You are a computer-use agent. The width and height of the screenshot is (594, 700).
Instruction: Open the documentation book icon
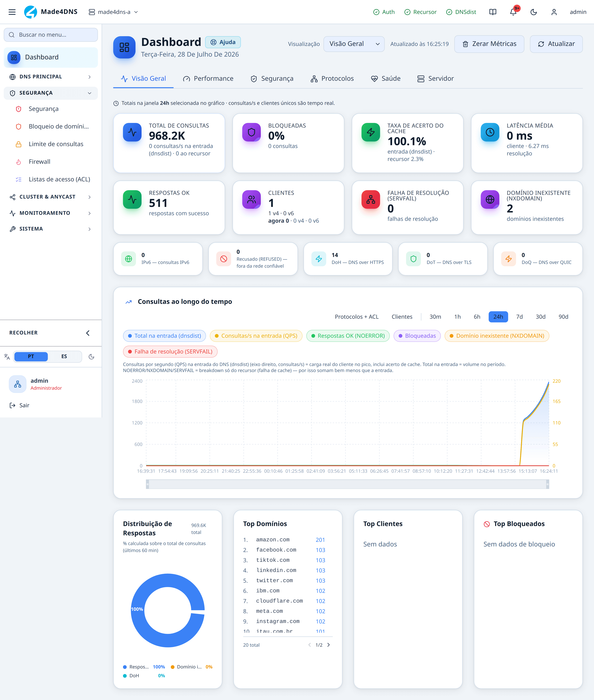pos(493,12)
